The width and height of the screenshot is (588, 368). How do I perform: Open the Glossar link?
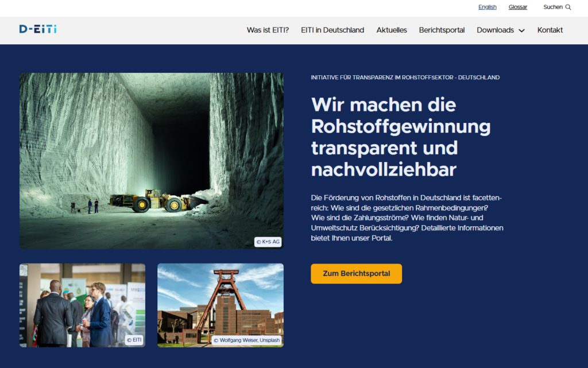click(x=517, y=7)
